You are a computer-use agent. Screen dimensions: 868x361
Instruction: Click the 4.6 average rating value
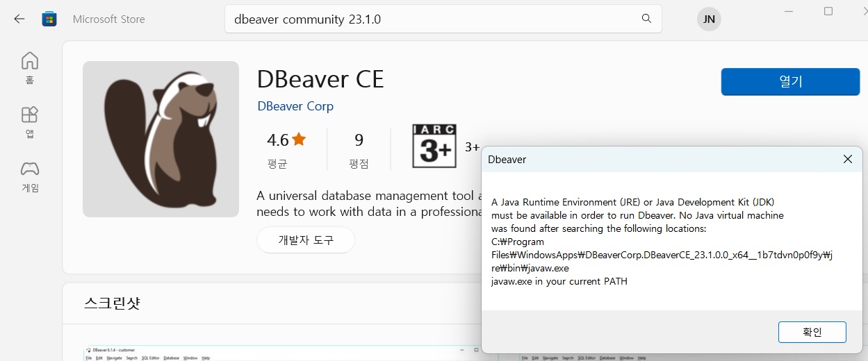pos(277,140)
